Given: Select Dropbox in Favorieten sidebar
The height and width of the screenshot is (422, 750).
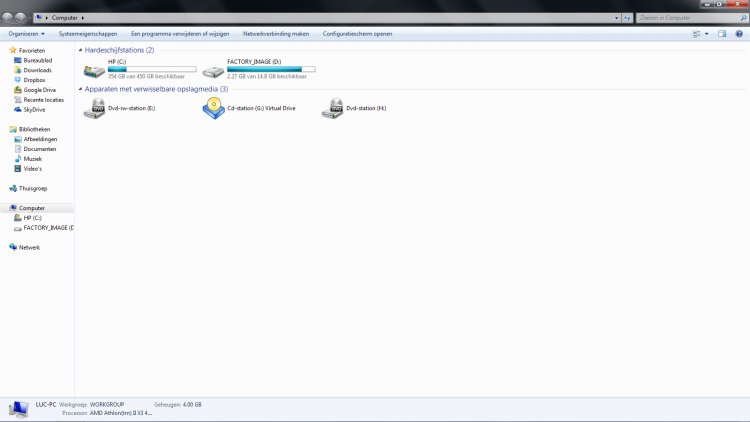Looking at the screenshot, I should click(x=34, y=80).
